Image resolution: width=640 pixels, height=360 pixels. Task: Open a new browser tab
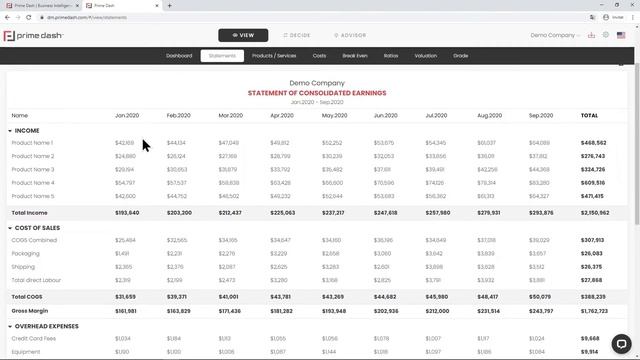(x=169, y=6)
